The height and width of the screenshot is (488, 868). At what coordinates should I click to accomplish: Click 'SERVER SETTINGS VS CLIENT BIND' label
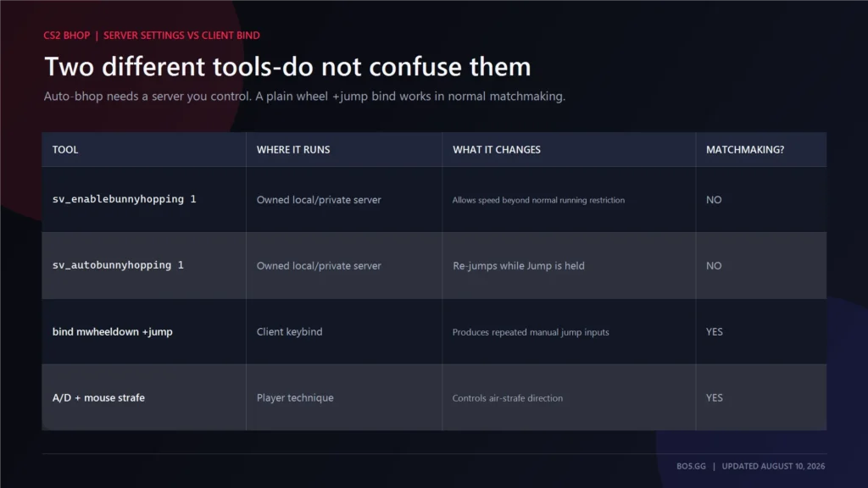pyautogui.click(x=181, y=36)
